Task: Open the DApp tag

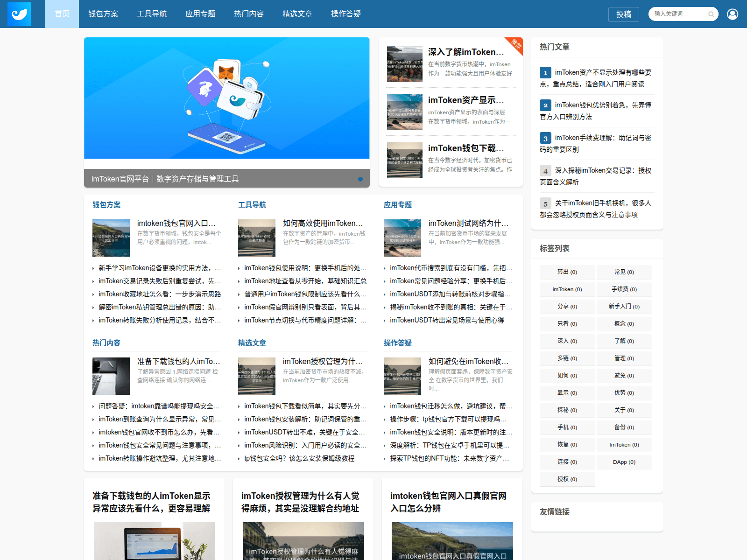Action: [624, 462]
